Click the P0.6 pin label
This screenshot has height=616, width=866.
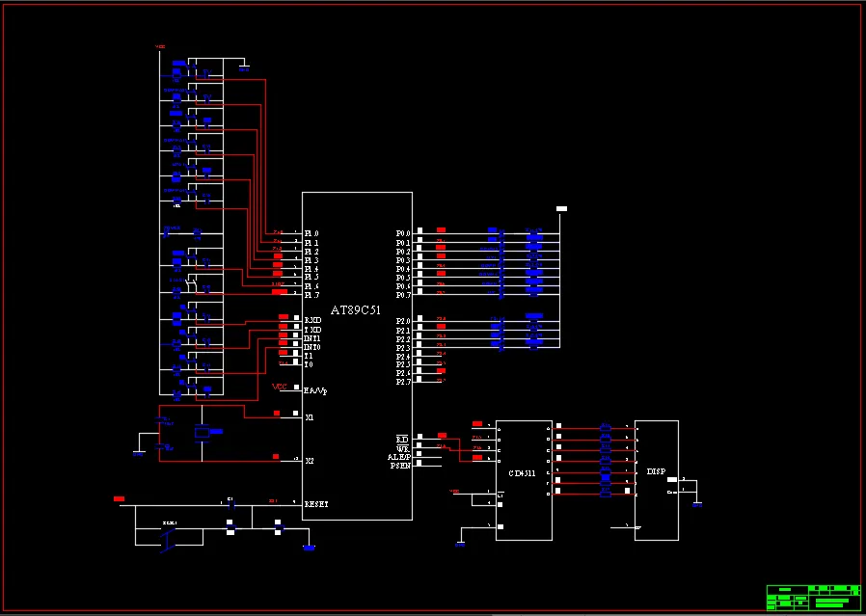pos(403,286)
